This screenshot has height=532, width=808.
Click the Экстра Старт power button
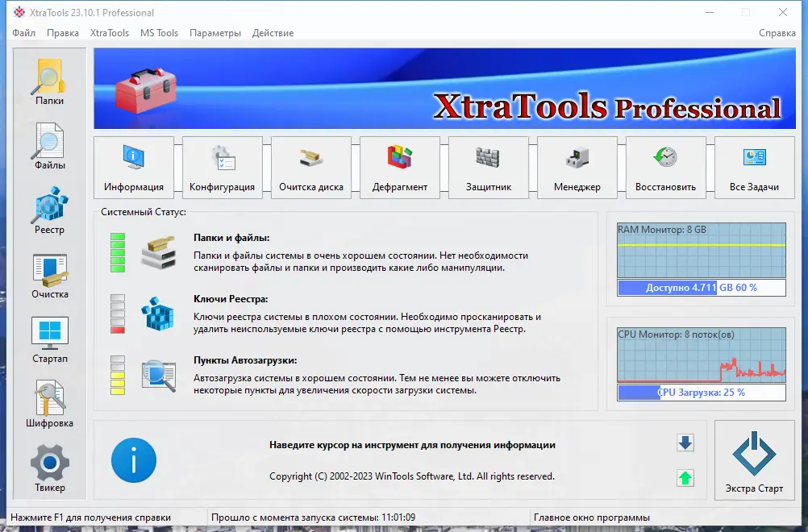coord(754,460)
